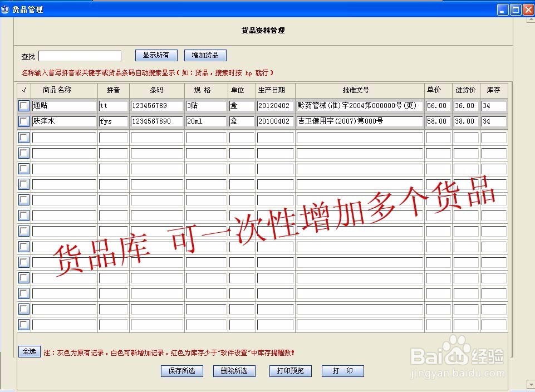Screen dimensions: 535x392
Task: Tick the checkbox of the first empty row
Action: [x=23, y=138]
